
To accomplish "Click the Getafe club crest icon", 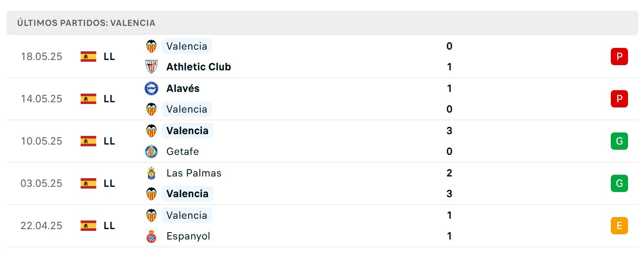I will [x=151, y=151].
